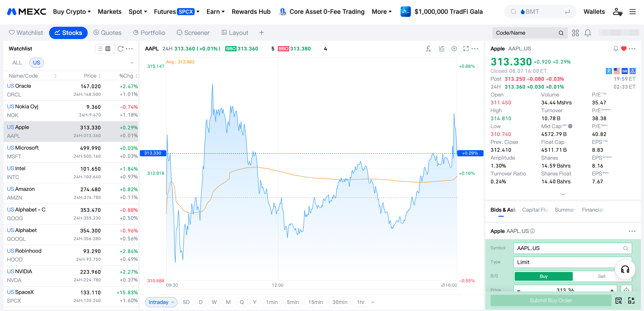The height and width of the screenshot is (311, 644).
Task: Click search icon in Symbol field
Action: [x=626, y=248]
